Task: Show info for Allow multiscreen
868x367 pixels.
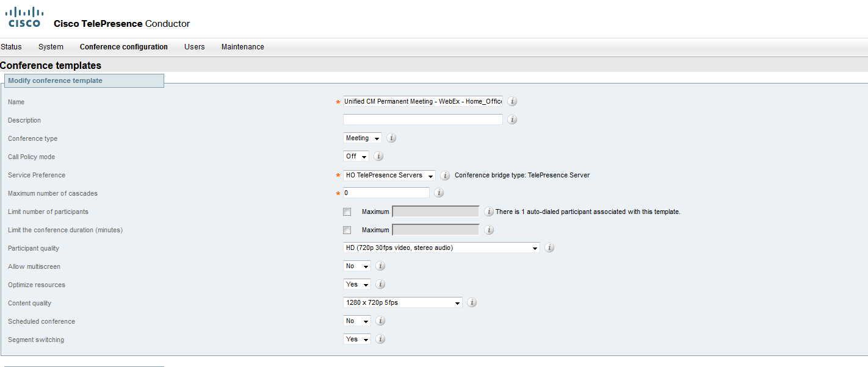Action: point(380,266)
